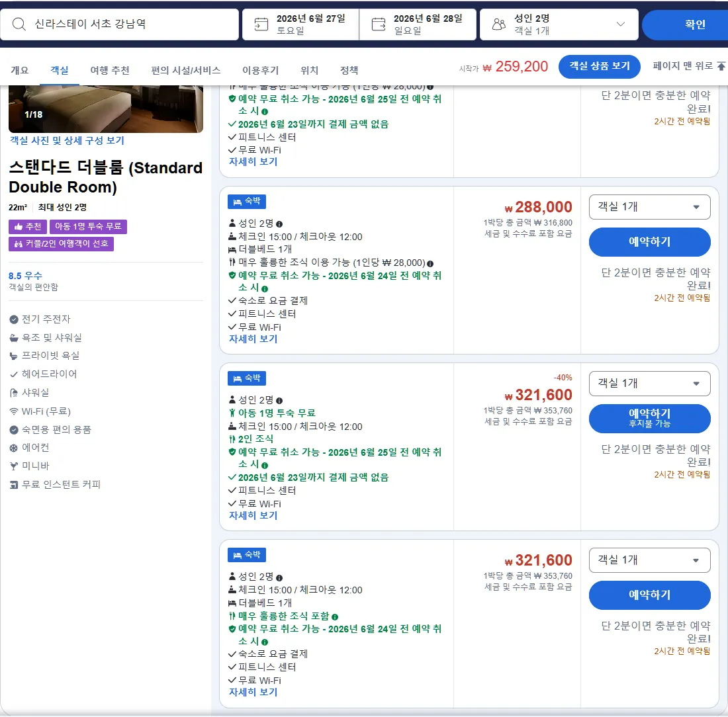
Task: Click the 샤워실 shower icon
Action: tap(14, 393)
